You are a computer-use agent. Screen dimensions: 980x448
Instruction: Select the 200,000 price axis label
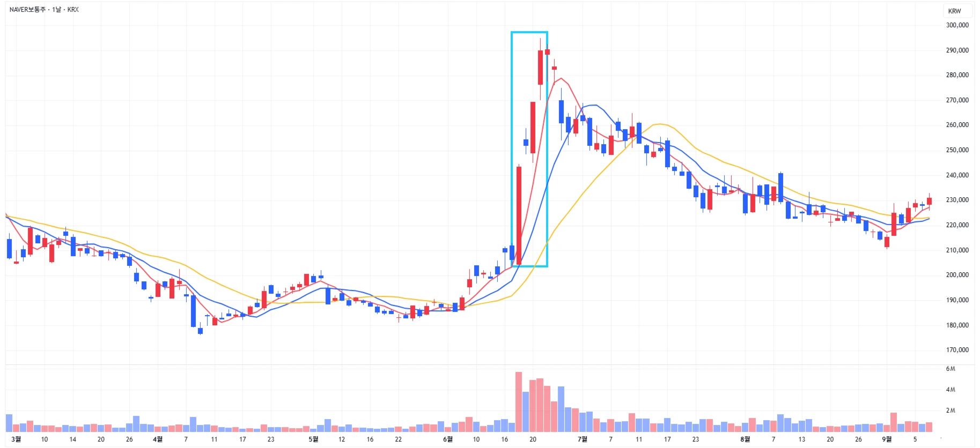point(957,275)
